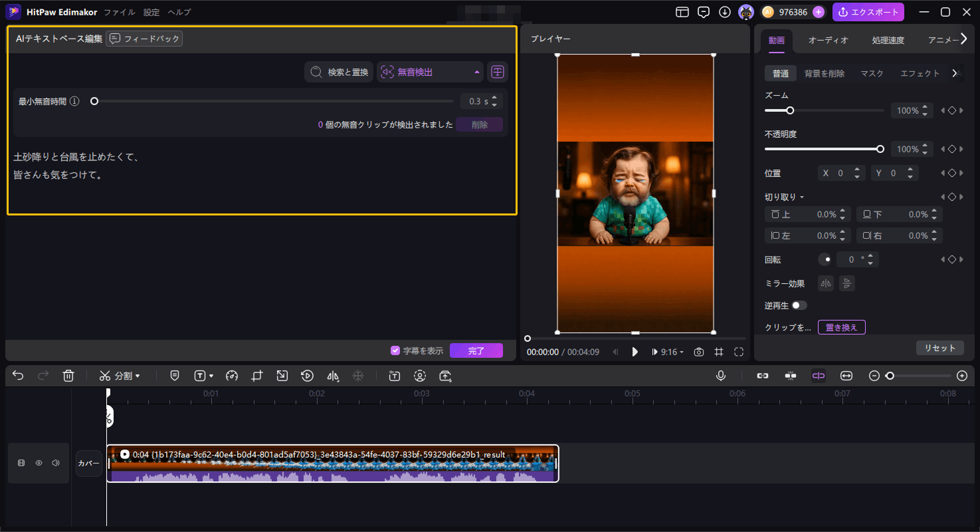
Task: Take a snapshot with the camera icon
Action: coord(698,352)
